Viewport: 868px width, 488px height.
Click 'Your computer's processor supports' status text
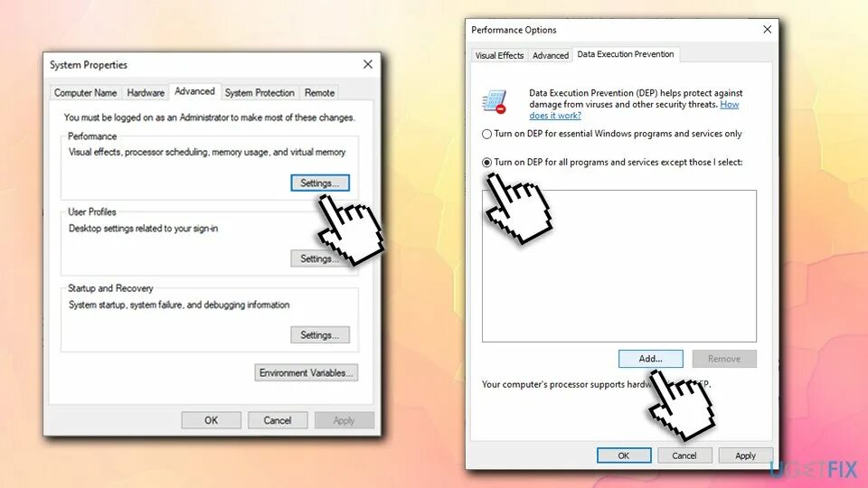click(596, 385)
